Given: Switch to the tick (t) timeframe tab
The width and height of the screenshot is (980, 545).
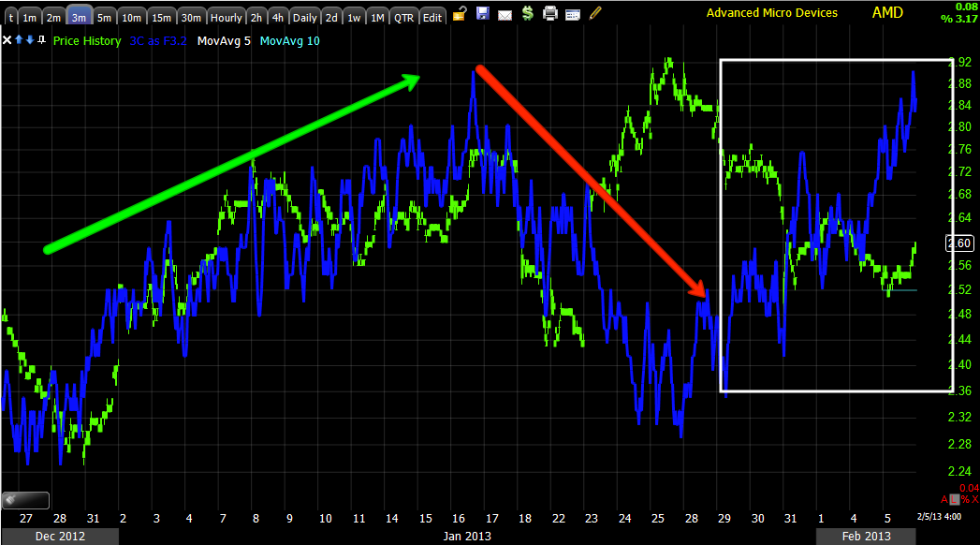Looking at the screenshot, I should (10, 17).
